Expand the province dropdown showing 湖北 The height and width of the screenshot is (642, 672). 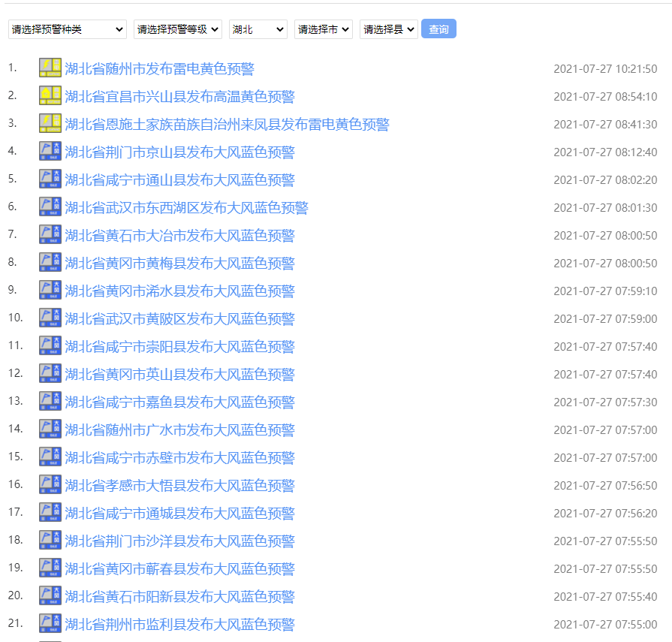[258, 29]
